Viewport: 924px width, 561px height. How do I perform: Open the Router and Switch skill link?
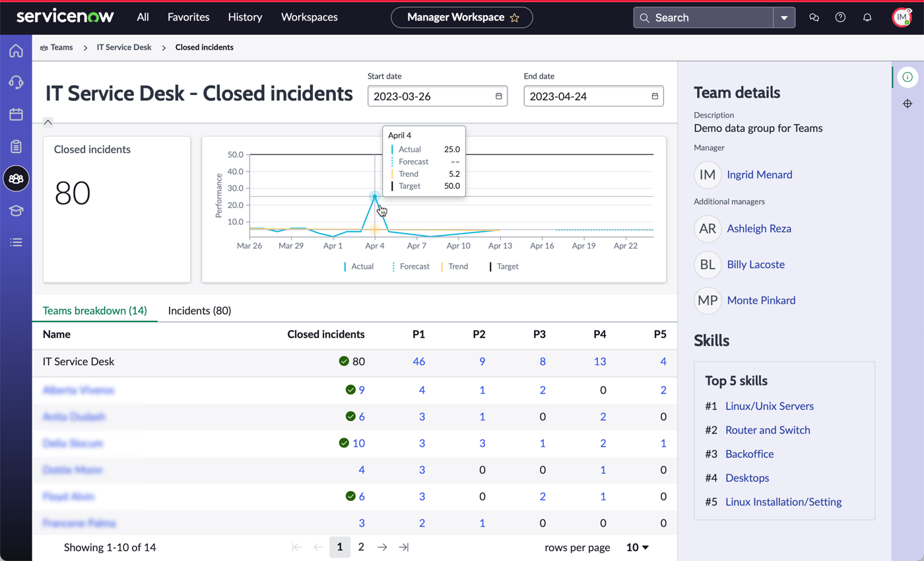click(768, 430)
